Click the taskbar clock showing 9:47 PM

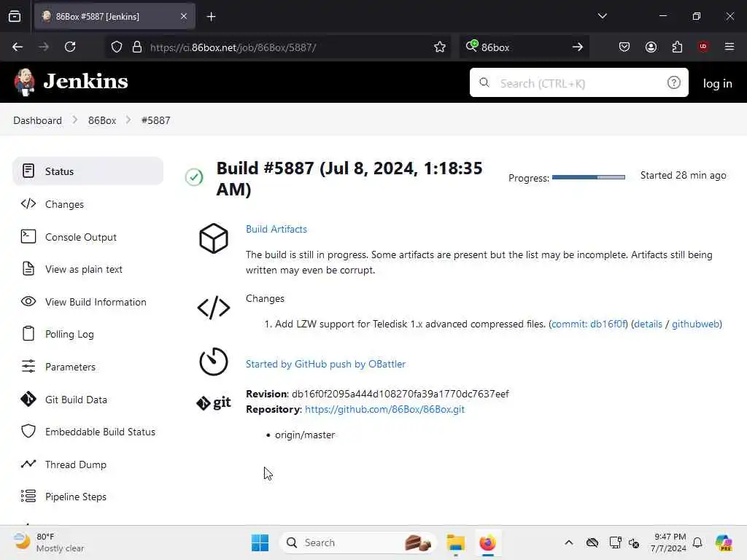point(669,542)
